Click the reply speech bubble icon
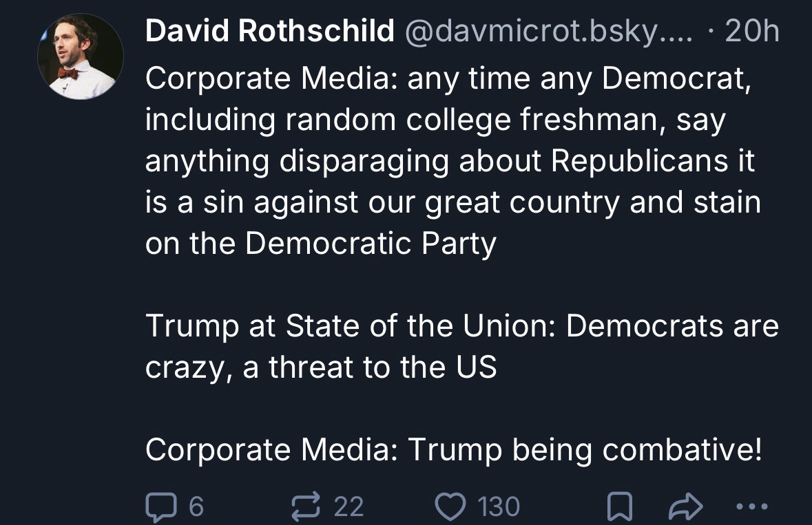 coord(159,507)
